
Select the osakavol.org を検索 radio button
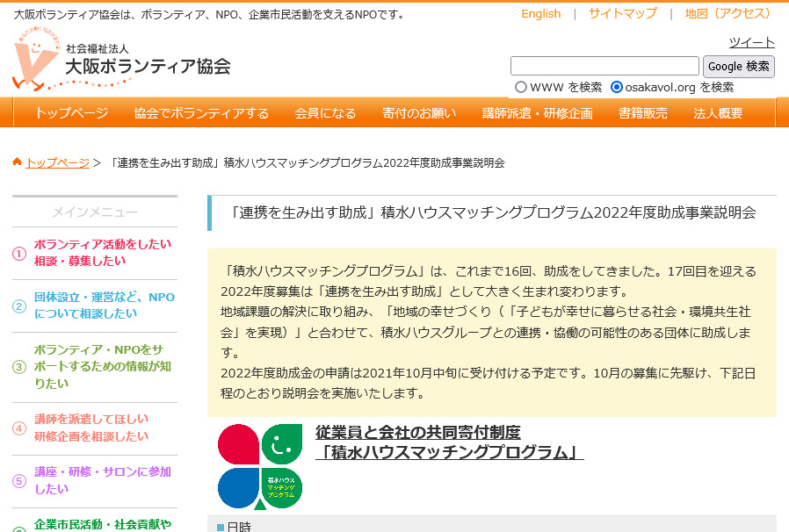pyautogui.click(x=617, y=87)
